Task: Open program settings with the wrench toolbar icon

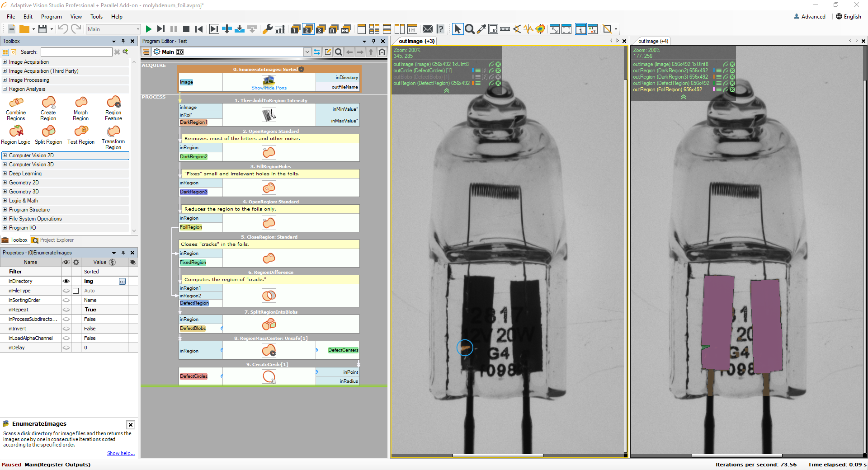Action: pyautogui.click(x=268, y=29)
